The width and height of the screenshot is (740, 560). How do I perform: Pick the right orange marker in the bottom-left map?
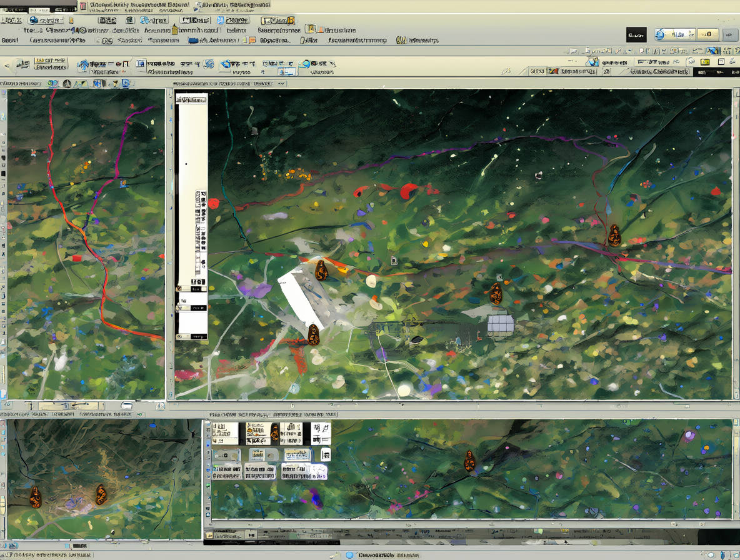101,494
